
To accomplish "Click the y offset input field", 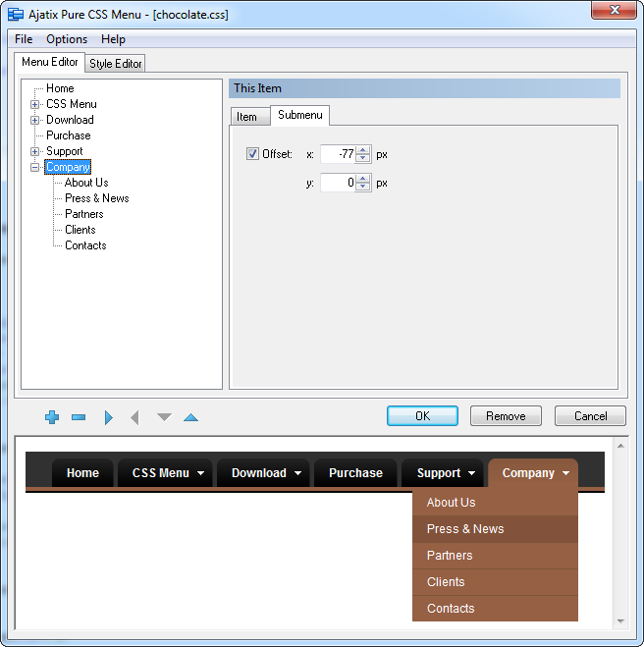I will [x=338, y=183].
